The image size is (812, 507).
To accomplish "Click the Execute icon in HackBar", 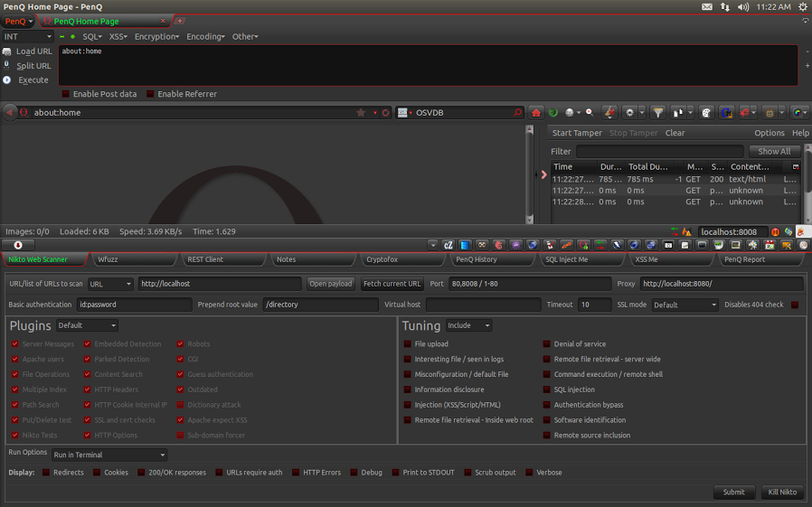I will (6, 80).
